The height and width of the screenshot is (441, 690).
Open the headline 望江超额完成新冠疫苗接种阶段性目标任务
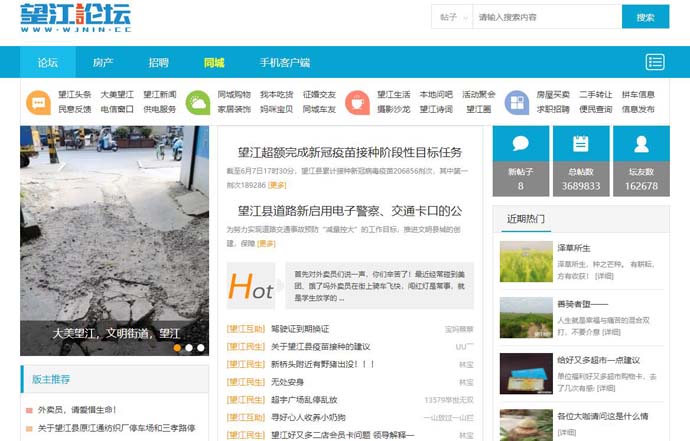[x=350, y=152]
